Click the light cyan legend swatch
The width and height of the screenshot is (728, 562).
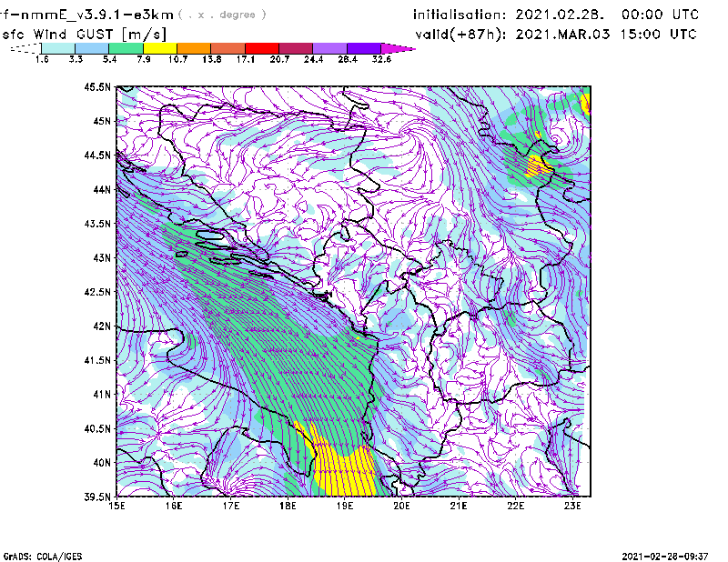pos(58,48)
